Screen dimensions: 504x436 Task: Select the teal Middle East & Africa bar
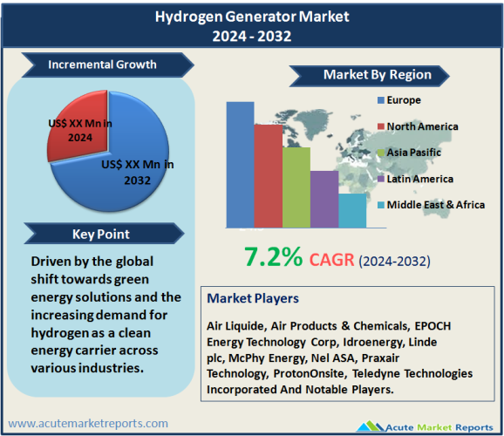[352, 211]
